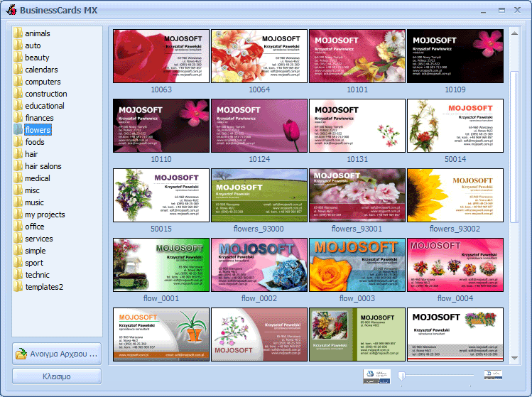The height and width of the screenshot is (397, 532).
Task: Select green template flow_0001
Action: [161, 265]
